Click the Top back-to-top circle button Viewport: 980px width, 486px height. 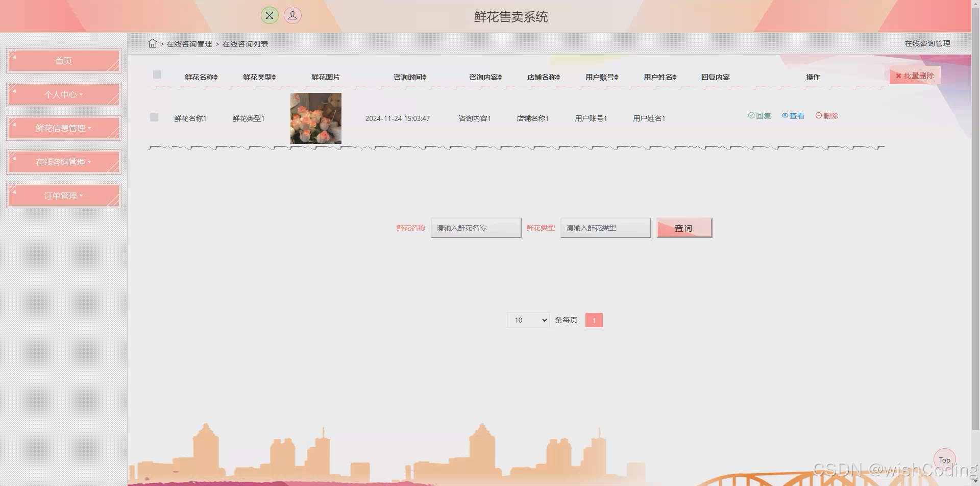coord(944,459)
